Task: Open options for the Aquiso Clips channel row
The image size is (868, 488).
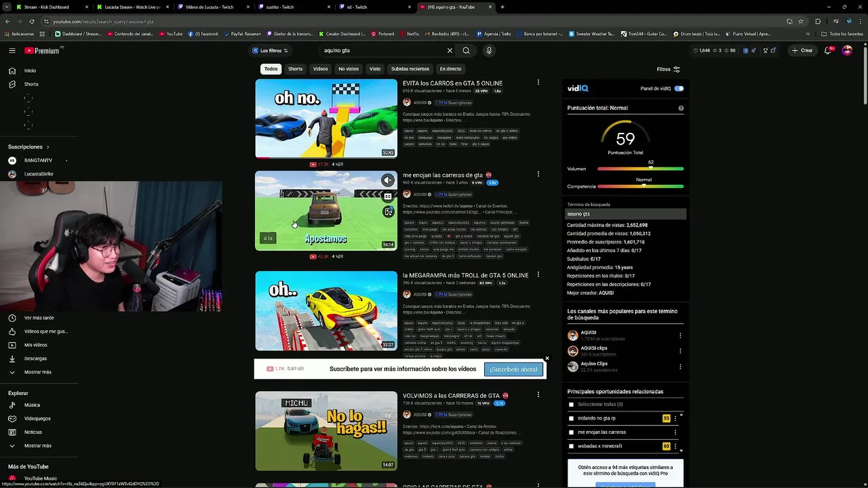Action: click(680, 367)
